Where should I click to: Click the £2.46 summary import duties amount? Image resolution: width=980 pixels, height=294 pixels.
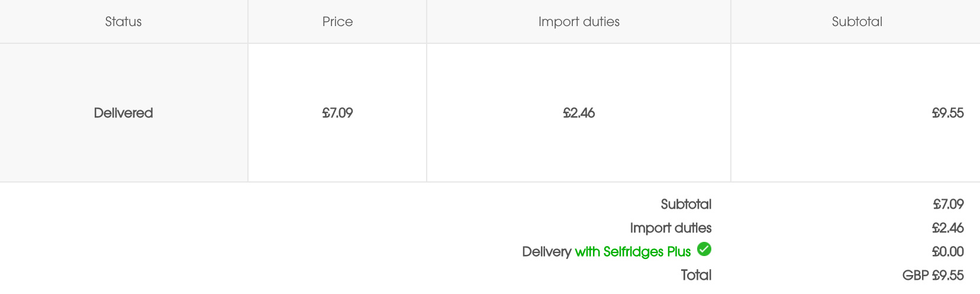click(947, 228)
